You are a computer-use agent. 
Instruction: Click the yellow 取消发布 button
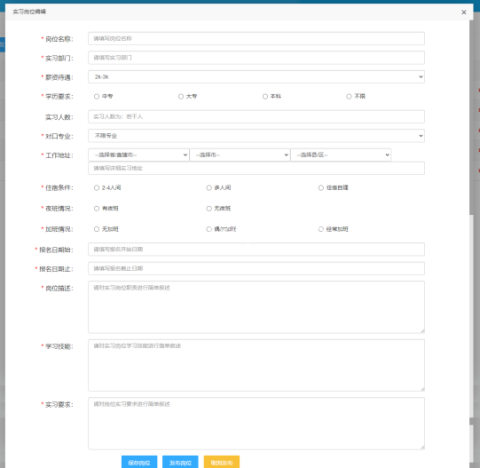pyautogui.click(x=222, y=462)
